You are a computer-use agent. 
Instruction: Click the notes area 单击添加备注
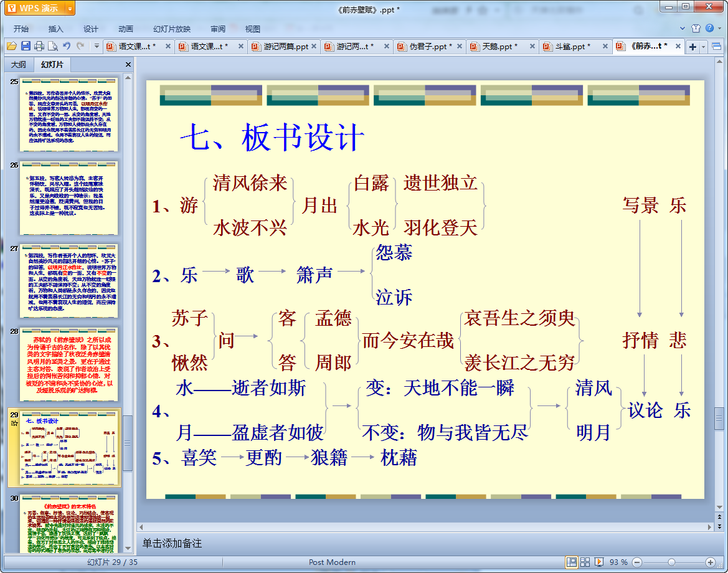point(172,543)
